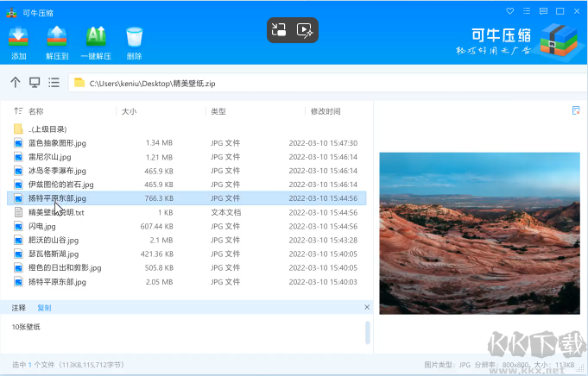Viewport: 588px width, 376px height.
Task: Close the 注释 comment panel
Action: click(367, 307)
